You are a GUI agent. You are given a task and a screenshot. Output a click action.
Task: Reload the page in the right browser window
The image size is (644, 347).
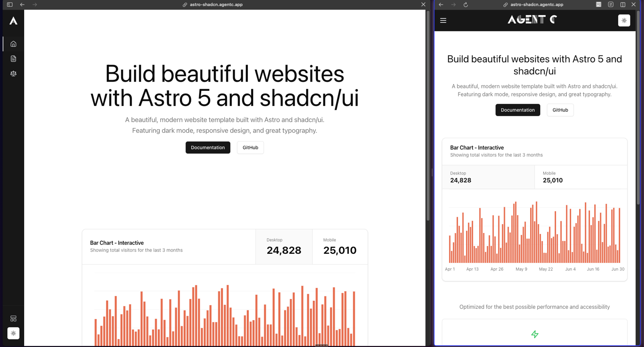466,5
